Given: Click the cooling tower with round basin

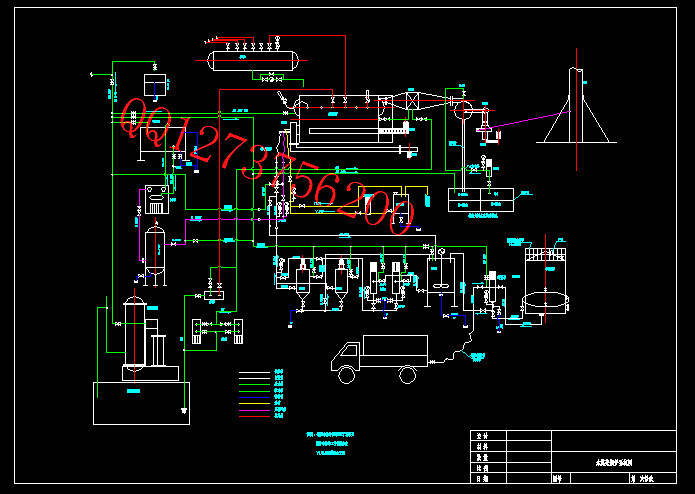Looking at the screenshot, I should pyautogui.click(x=545, y=281).
